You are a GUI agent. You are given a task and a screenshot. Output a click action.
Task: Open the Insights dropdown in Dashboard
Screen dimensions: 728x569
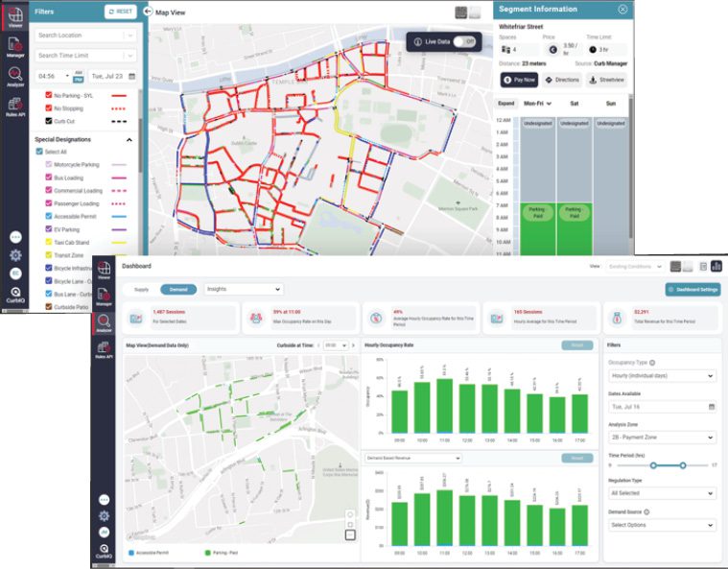243,289
